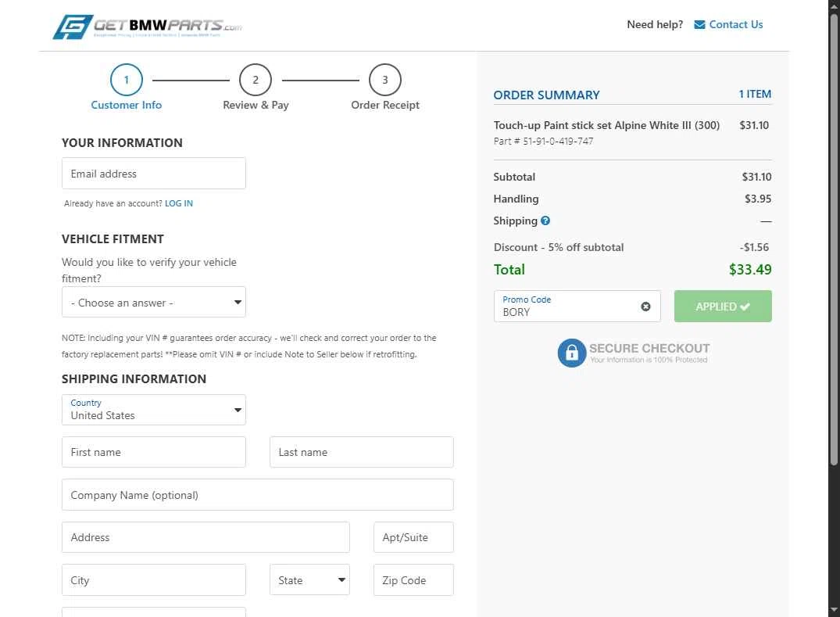Viewport: 840px width, 617px height.
Task: Click the Order Receipt step label
Action: pos(385,105)
